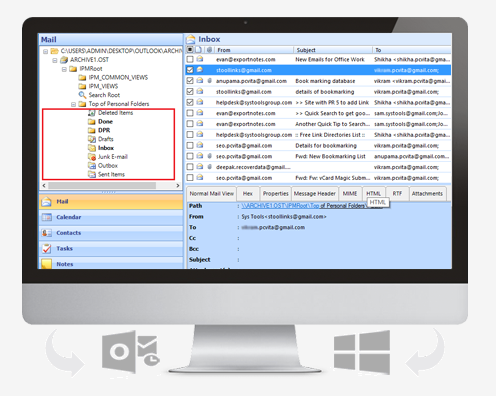
Task: Open the Message Header tab
Action: click(x=315, y=194)
